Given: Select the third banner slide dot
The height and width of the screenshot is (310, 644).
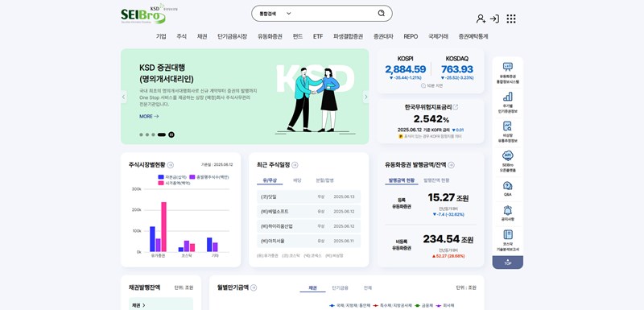Looking at the screenshot, I should [x=153, y=134].
